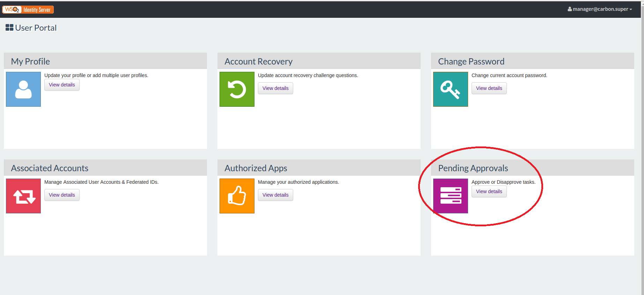
Task: View details for Associated Accounts
Action: point(62,195)
